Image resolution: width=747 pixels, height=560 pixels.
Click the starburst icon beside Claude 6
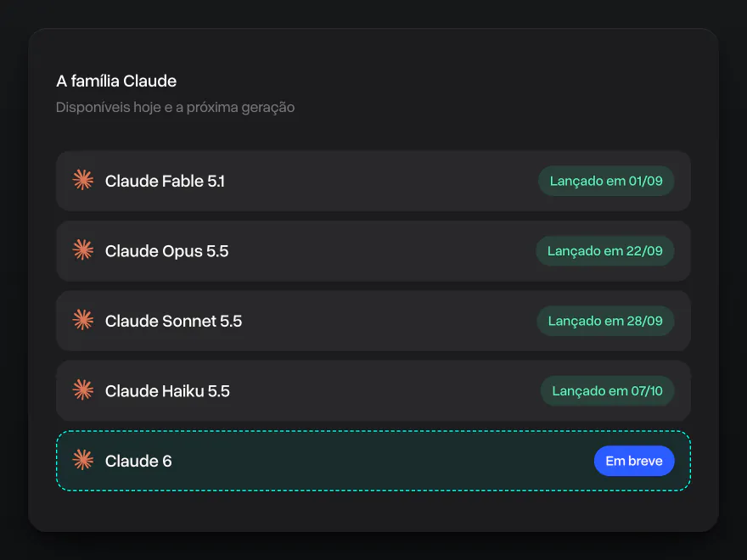point(83,461)
